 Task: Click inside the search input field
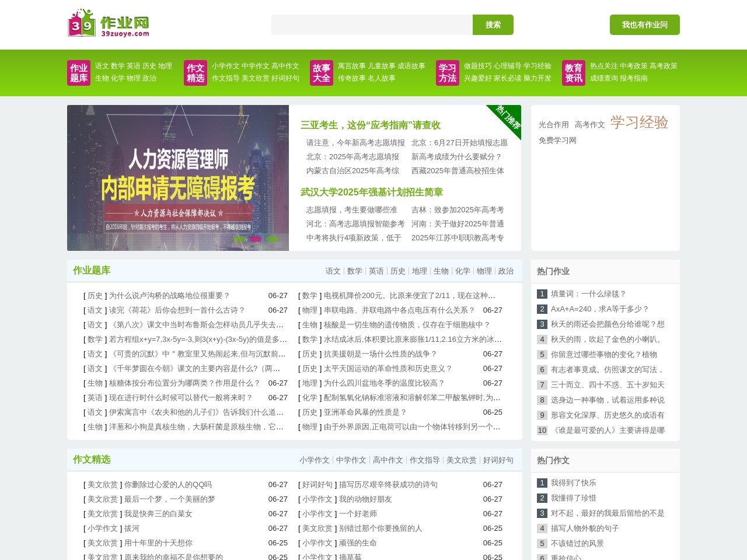click(x=372, y=24)
